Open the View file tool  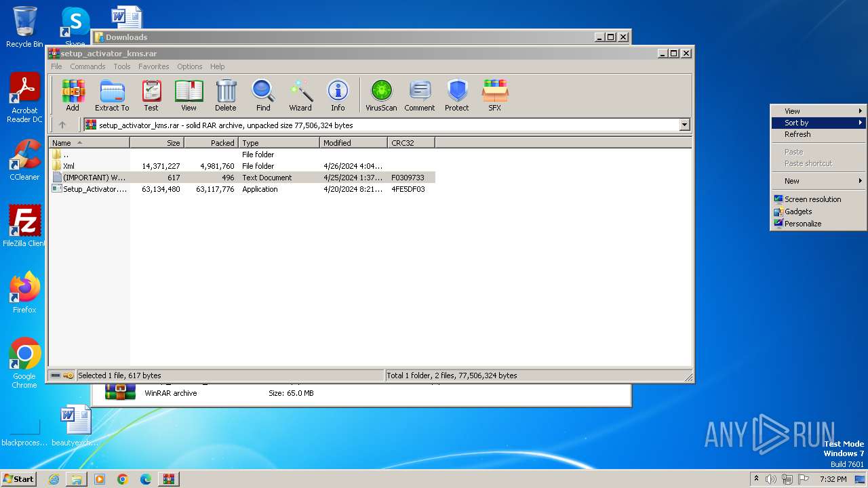click(x=189, y=95)
